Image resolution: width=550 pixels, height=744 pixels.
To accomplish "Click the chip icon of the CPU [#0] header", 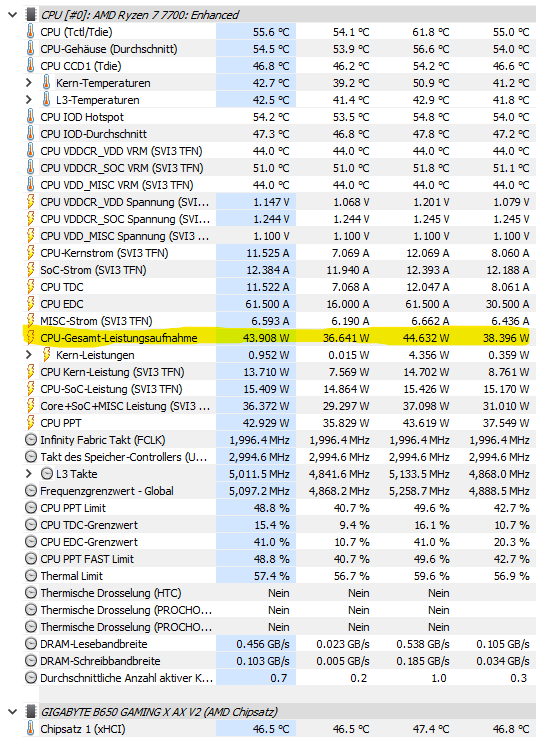I will tap(30, 15).
